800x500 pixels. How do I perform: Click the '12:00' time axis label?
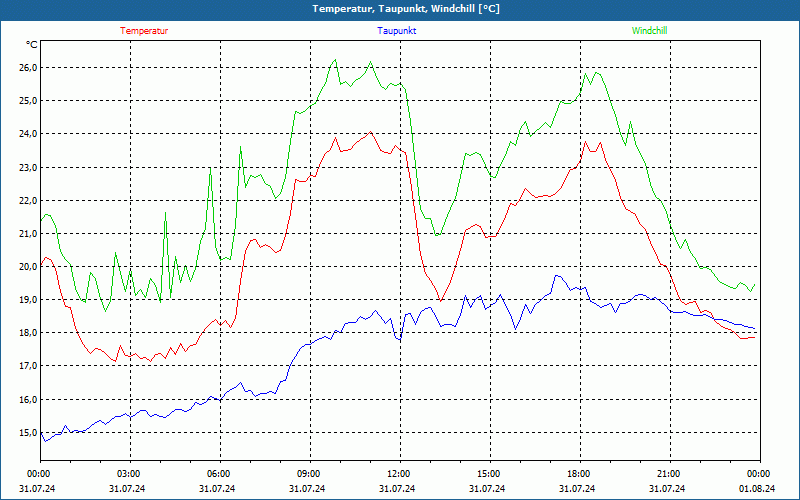point(399,474)
